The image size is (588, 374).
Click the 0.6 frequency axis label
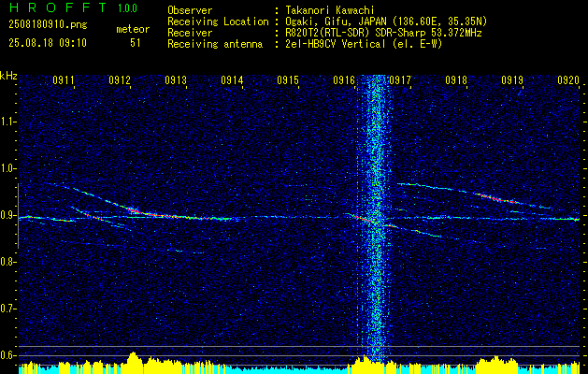(8, 355)
